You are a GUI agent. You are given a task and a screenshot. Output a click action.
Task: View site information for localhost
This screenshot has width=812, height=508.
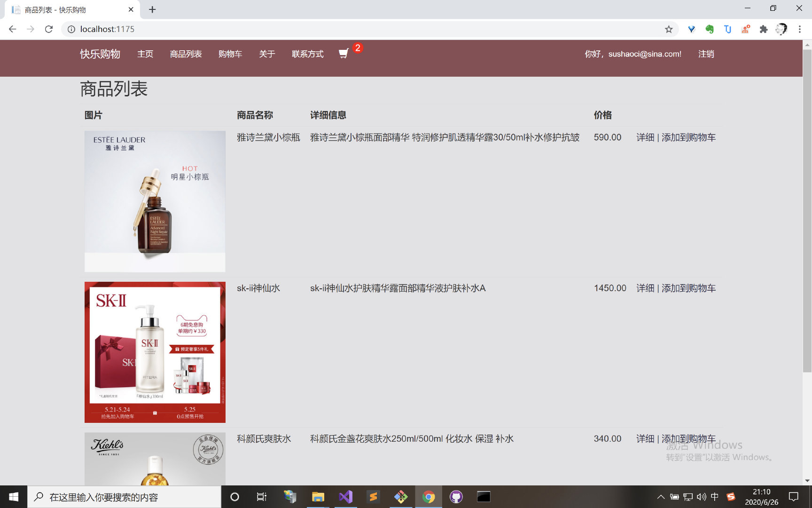pos(71,29)
